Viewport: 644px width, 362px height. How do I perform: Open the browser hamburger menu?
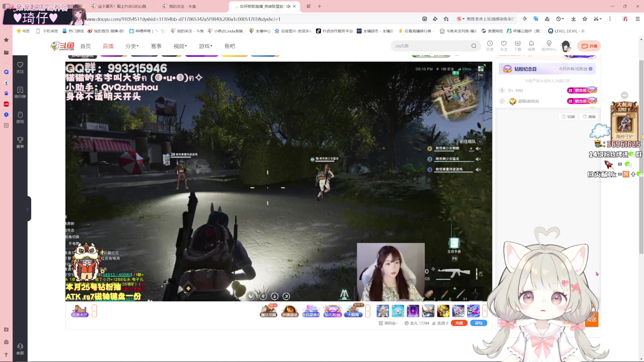[x=638, y=19]
